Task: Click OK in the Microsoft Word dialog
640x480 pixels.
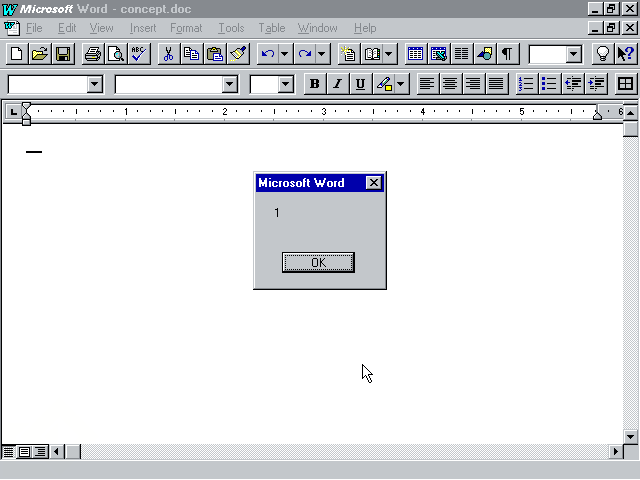Action: (318, 262)
